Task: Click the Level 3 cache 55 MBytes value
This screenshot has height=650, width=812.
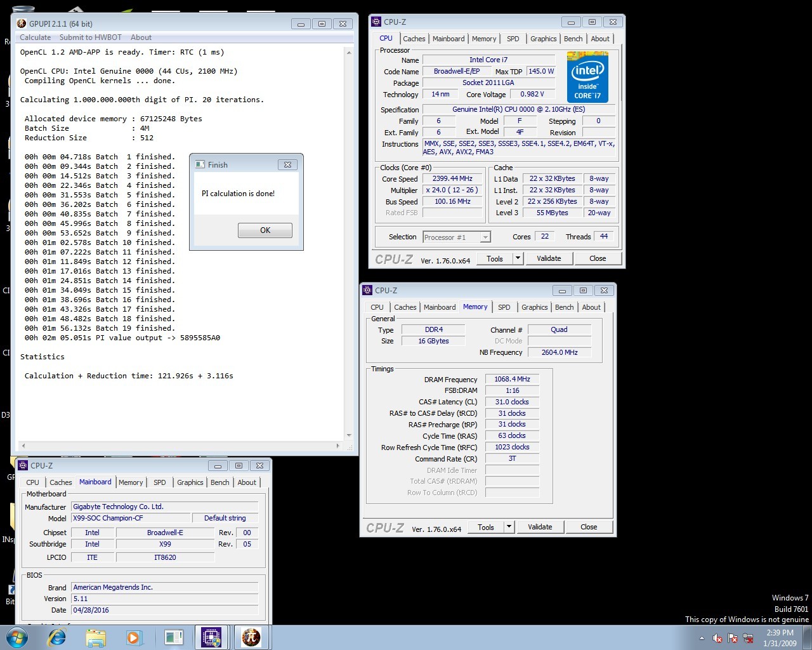Action: coord(553,213)
